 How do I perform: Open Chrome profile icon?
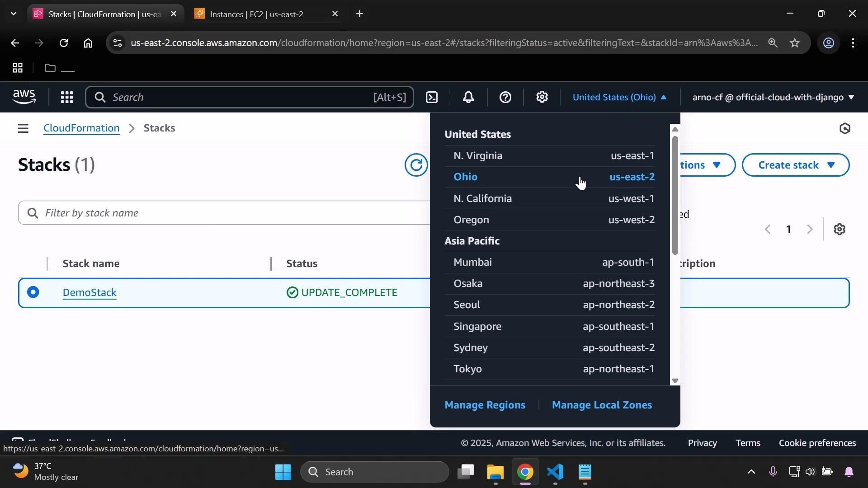pos(828,43)
